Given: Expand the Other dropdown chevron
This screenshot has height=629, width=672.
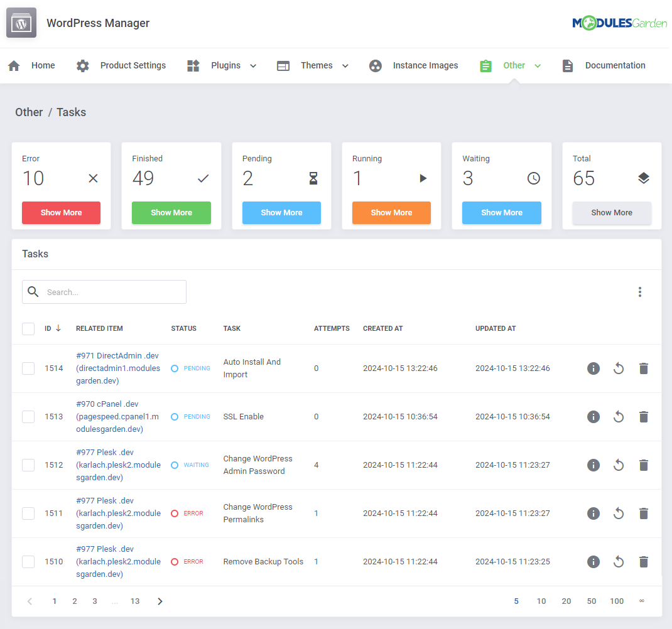Looking at the screenshot, I should (538, 66).
